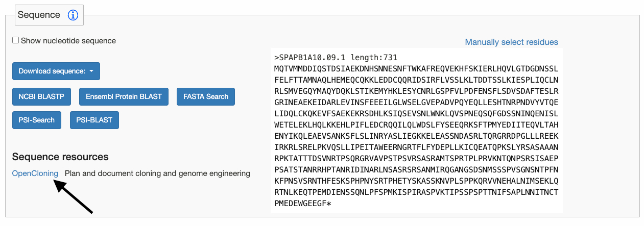Click the SPAPB1A10.09.1 FASTA header line
The width and height of the screenshot is (644, 226).
[x=336, y=58]
